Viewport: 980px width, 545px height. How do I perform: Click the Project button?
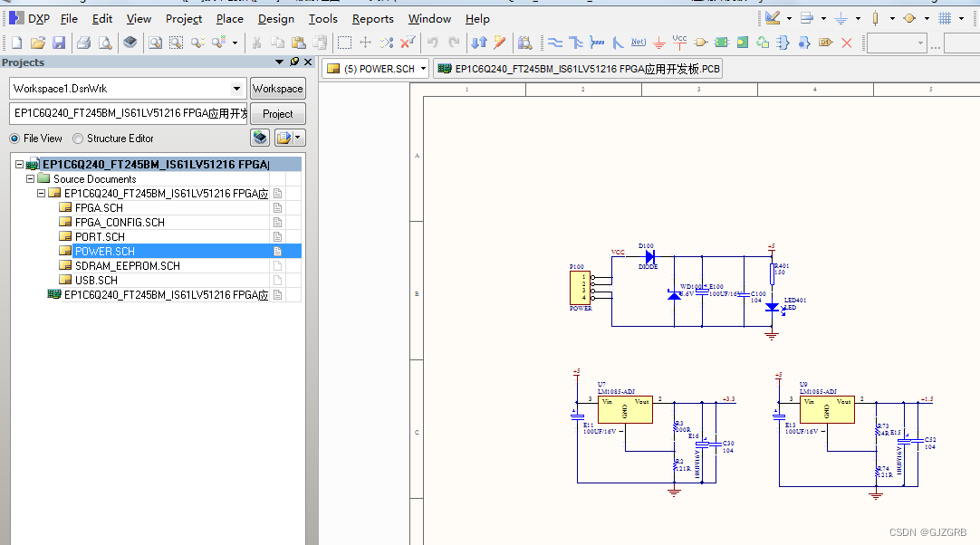pos(277,113)
